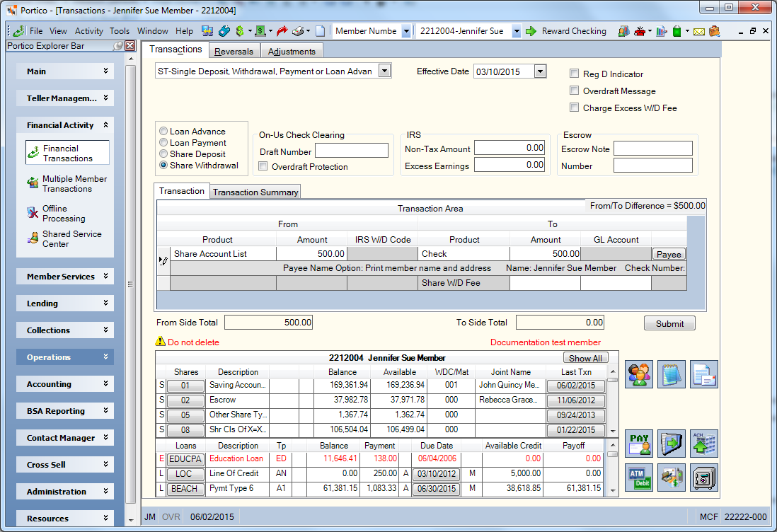The height and width of the screenshot is (532, 777).
Task: Expand the Main explorer section
Action: pyautogui.click(x=65, y=71)
